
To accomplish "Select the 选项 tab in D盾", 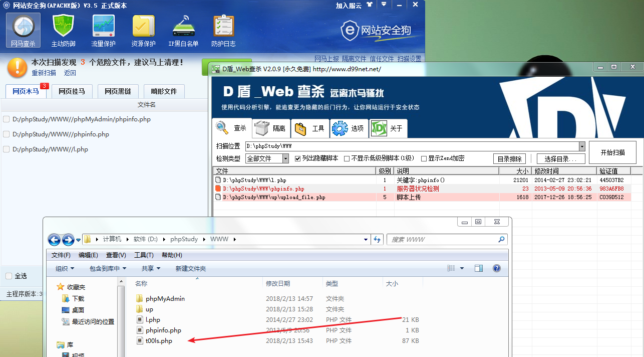I will pyautogui.click(x=349, y=128).
